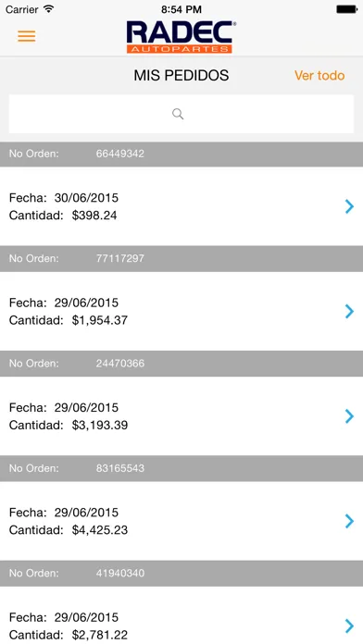Screen dimensions: 363x644
Task: Open the order dated 30/06/2015
Action: pyautogui.click(x=181, y=206)
